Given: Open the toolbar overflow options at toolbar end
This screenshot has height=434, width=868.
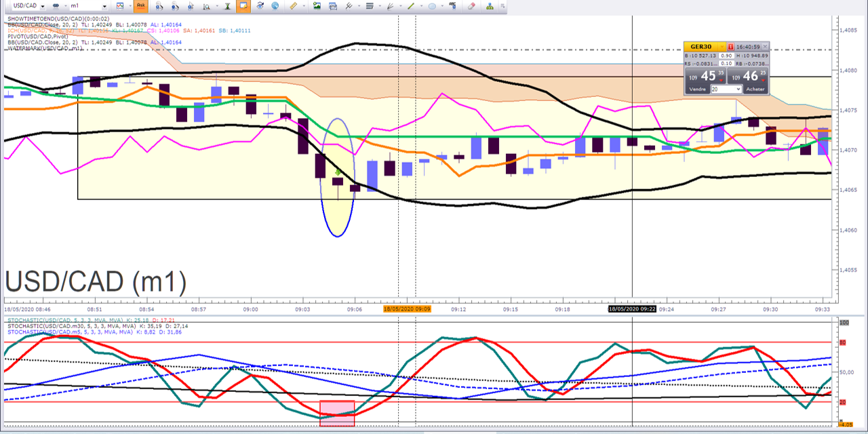Looking at the screenshot, I should 502,6.
